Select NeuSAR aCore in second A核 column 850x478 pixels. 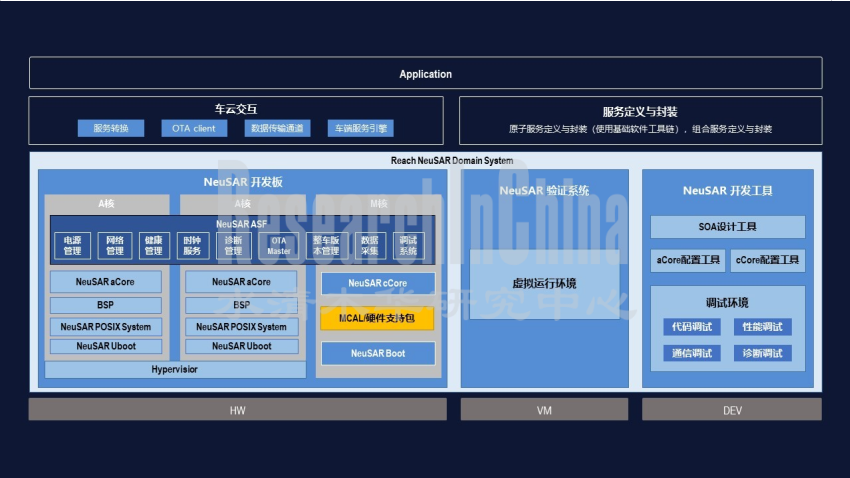[x=241, y=282]
